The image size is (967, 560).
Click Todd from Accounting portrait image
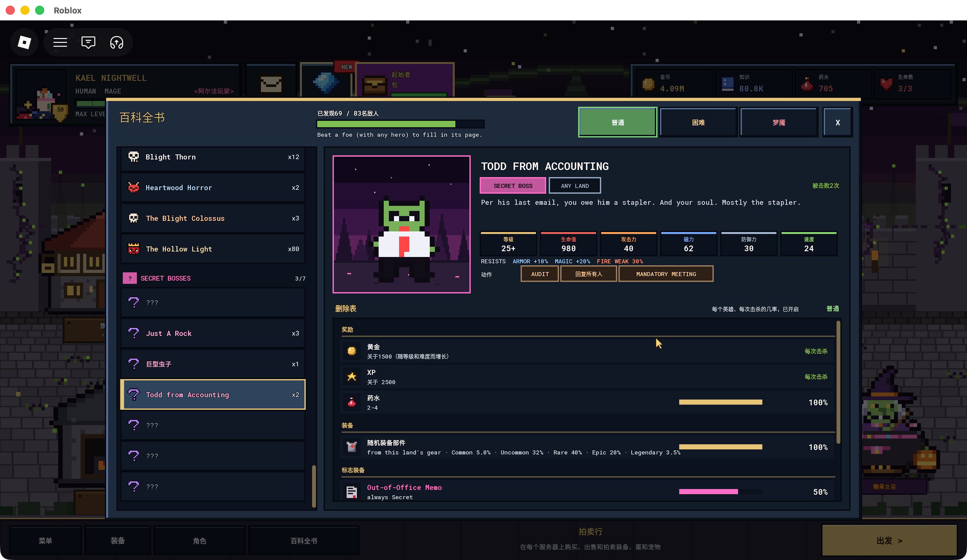[x=401, y=224]
